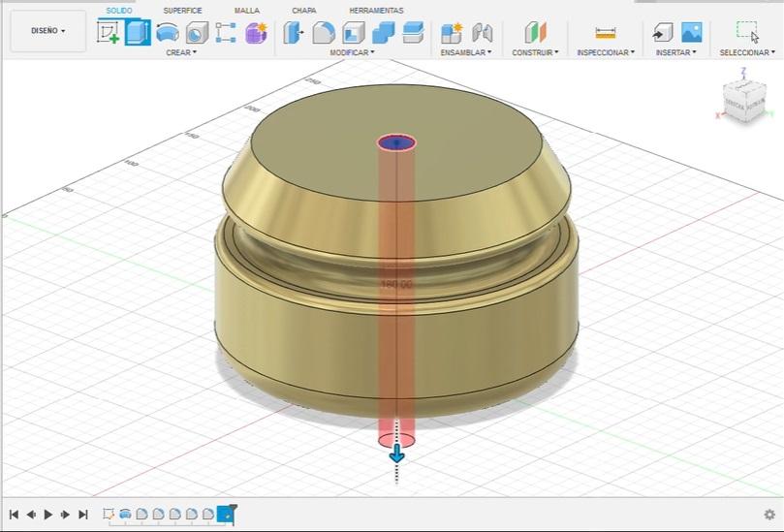Switch to the SUPERFICIE tab
This screenshot has height=532, width=784.
click(182, 10)
